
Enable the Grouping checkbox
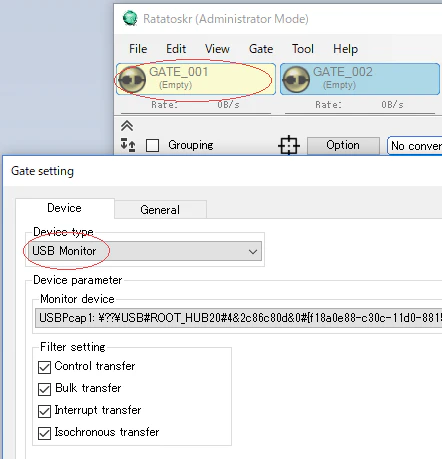(x=152, y=145)
